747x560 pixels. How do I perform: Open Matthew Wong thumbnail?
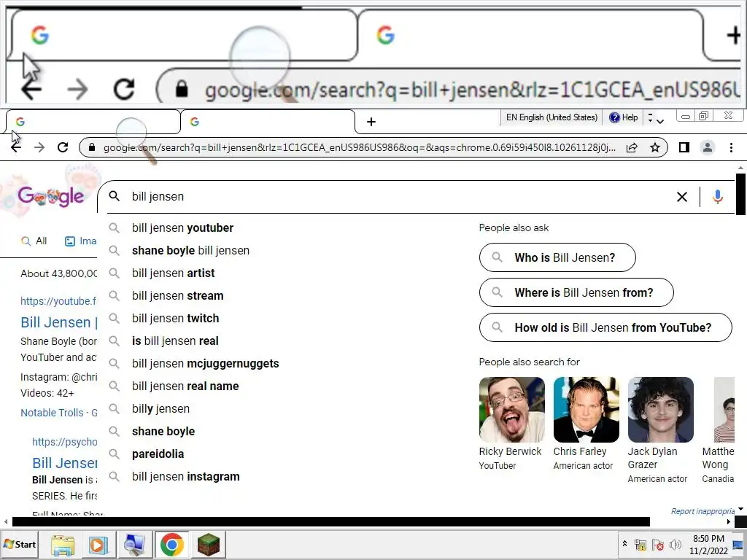(x=724, y=410)
